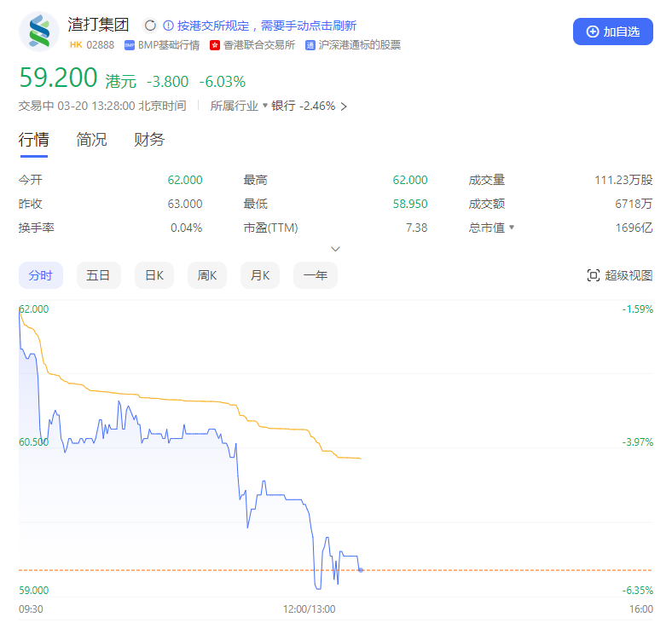Open the 总市值 dropdown arrow
The width and height of the screenshot is (672, 623).
click(512, 227)
